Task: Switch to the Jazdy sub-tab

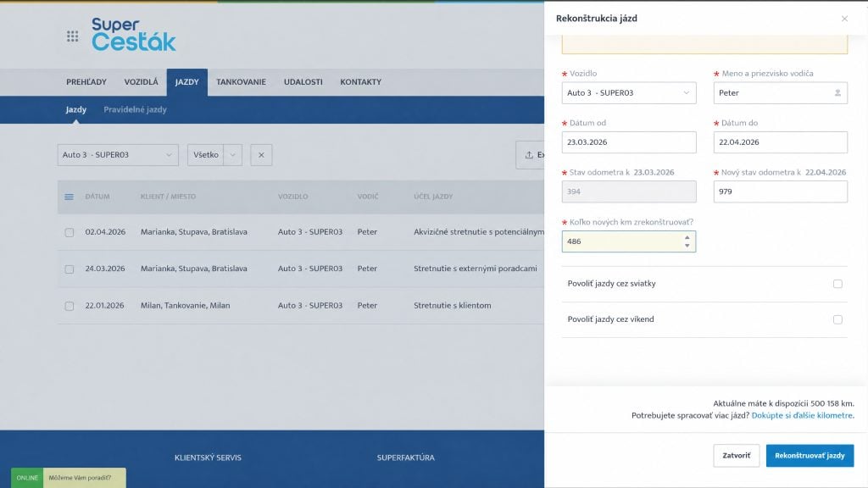Action: pyautogui.click(x=75, y=109)
